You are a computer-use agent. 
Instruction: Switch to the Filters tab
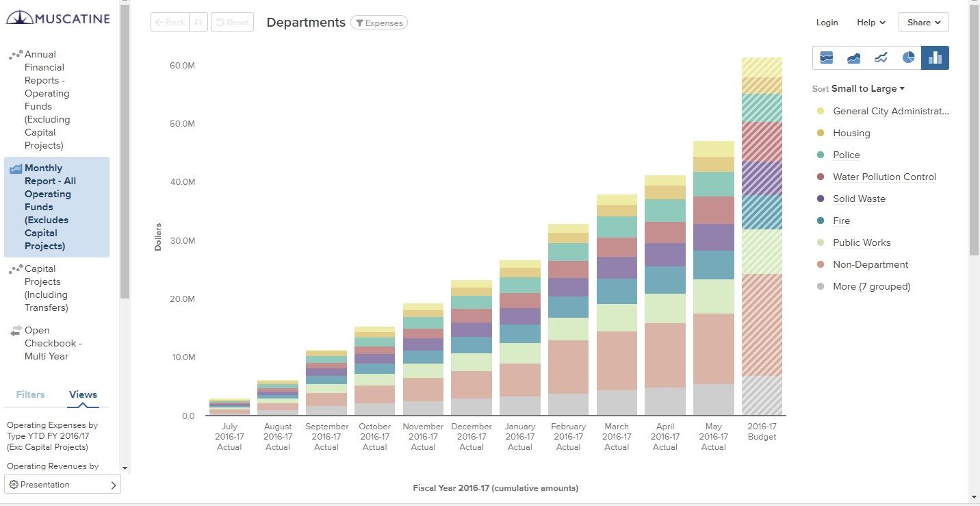31,394
